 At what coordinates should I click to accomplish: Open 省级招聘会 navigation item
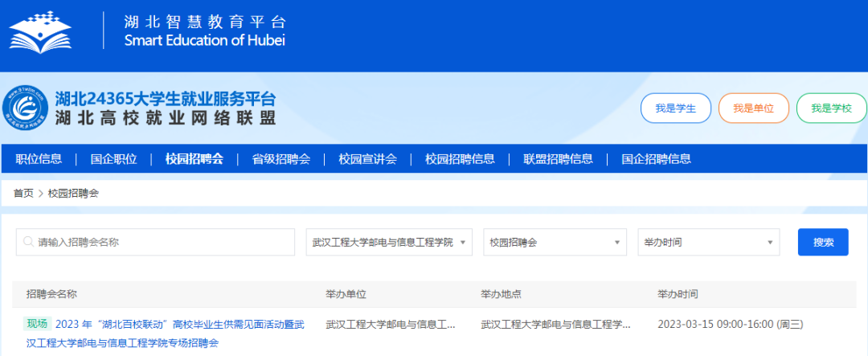point(280,159)
